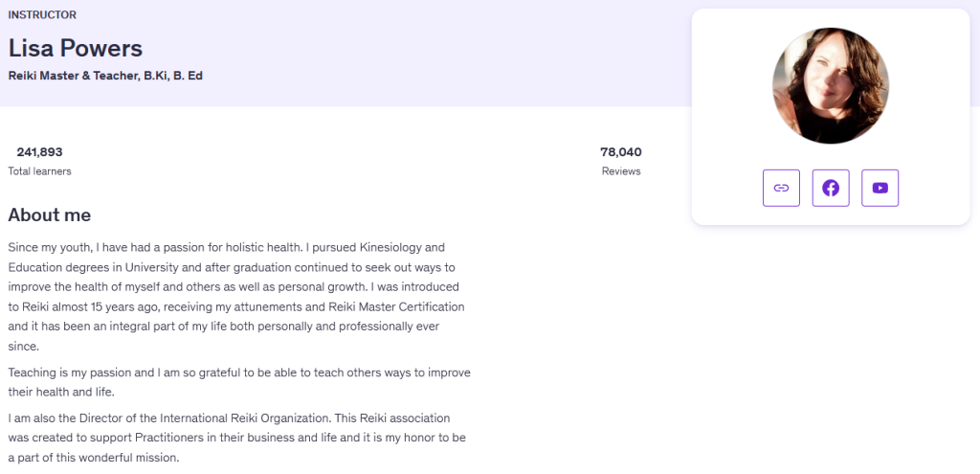Click the INSTRUCTOR label above the name

tap(42, 14)
